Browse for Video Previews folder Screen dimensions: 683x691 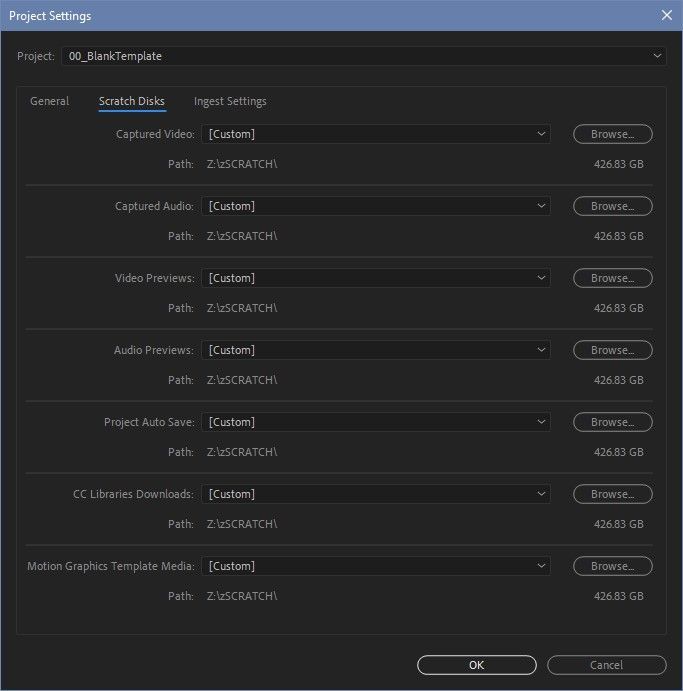(612, 278)
